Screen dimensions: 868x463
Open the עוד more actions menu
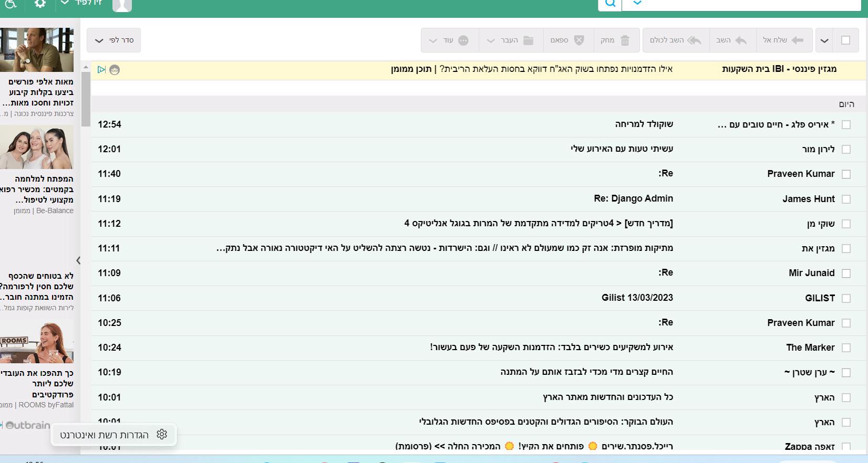click(433, 40)
